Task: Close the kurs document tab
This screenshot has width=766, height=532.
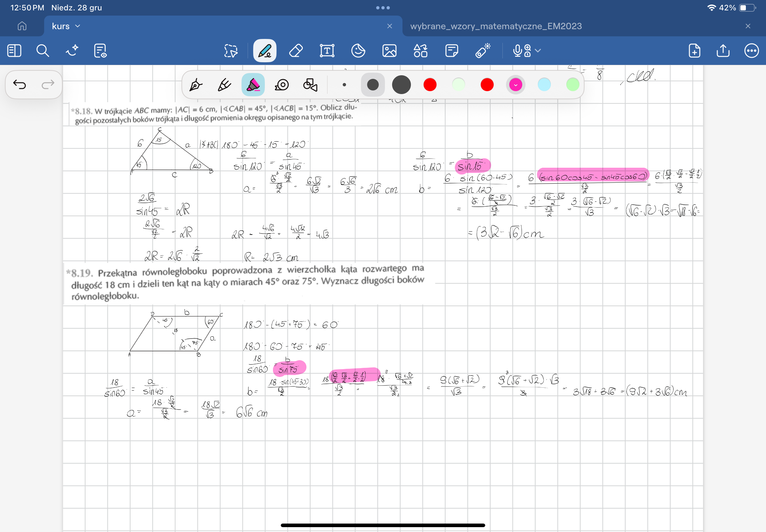Action: (x=389, y=26)
